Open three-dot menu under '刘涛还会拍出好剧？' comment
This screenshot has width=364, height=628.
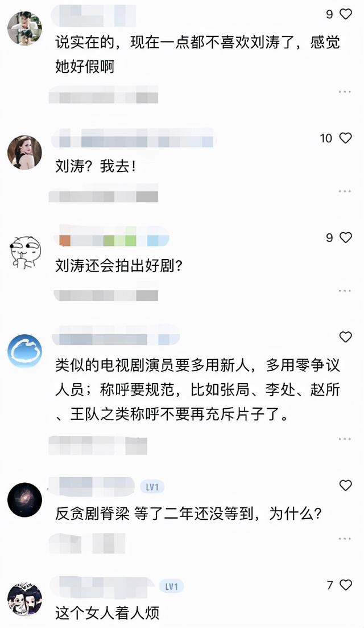pyautogui.click(x=345, y=290)
